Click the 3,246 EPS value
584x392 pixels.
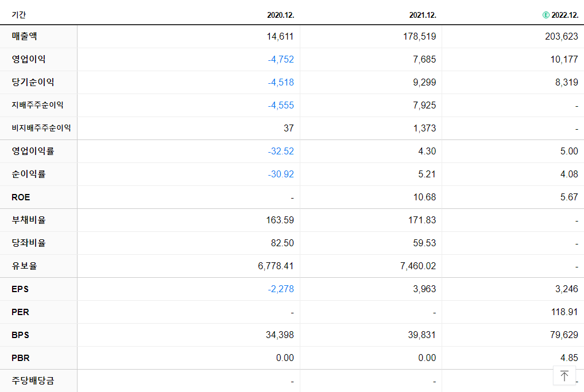pyautogui.click(x=567, y=289)
